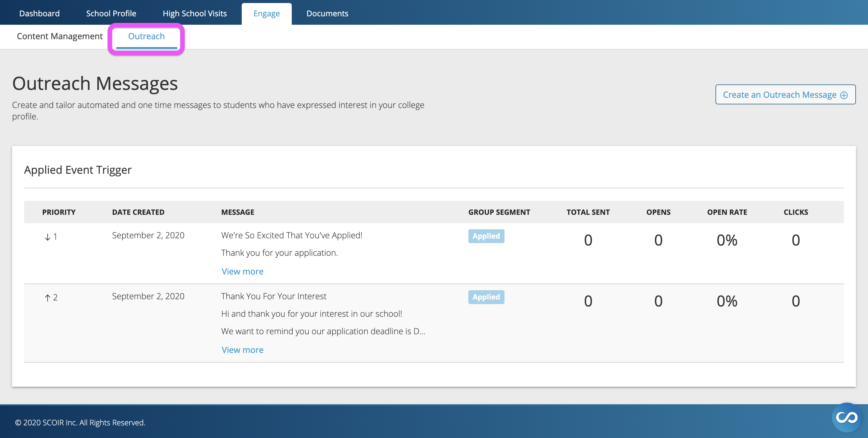
Task: Click the CLICKS column header
Action: tap(796, 212)
